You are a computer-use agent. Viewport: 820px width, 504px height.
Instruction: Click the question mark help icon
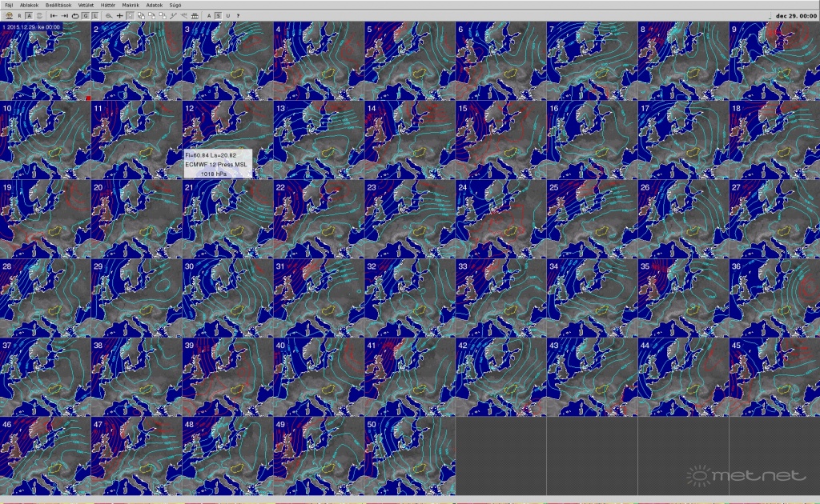pos(238,15)
